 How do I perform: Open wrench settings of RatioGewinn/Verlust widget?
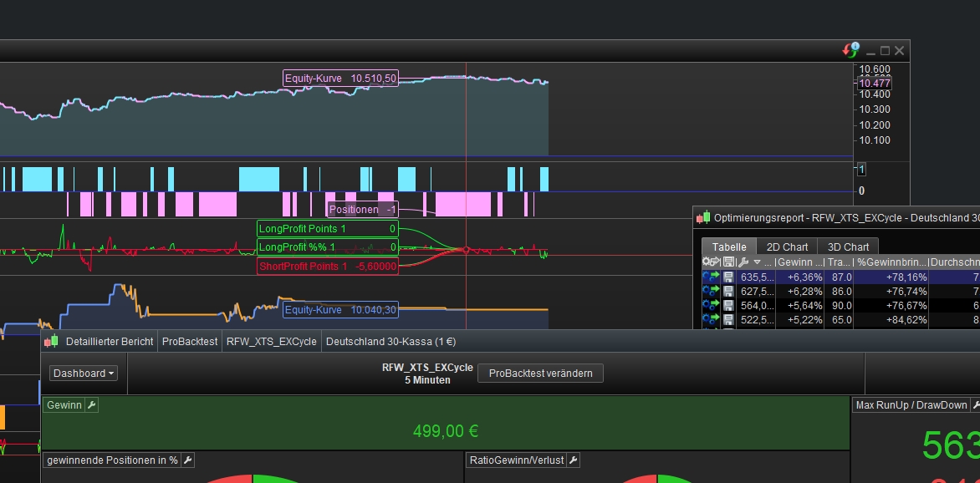click(x=573, y=460)
